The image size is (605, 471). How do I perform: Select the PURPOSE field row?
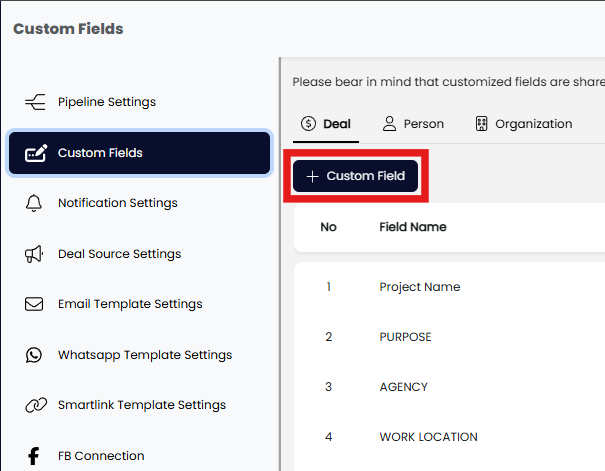[x=405, y=337]
